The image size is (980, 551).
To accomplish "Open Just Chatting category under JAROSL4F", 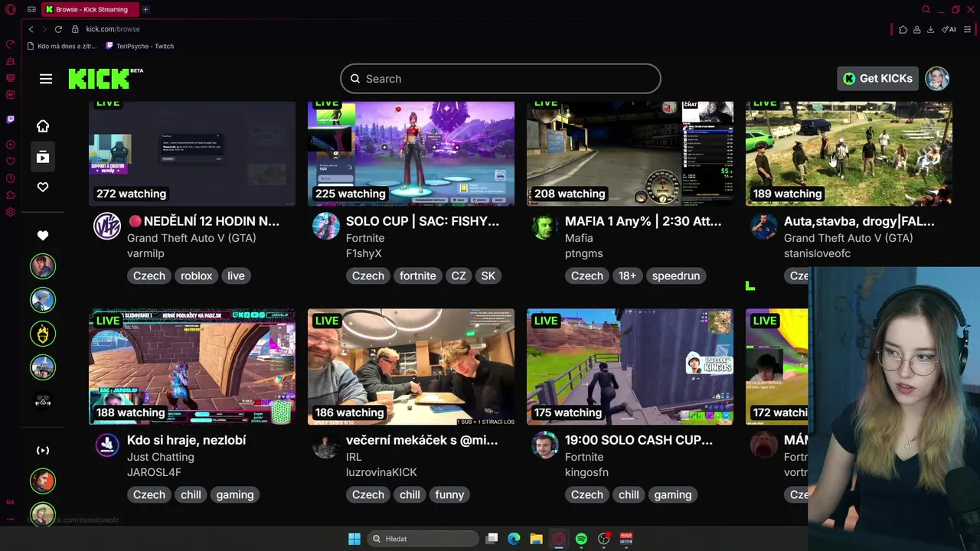I will coord(161,457).
